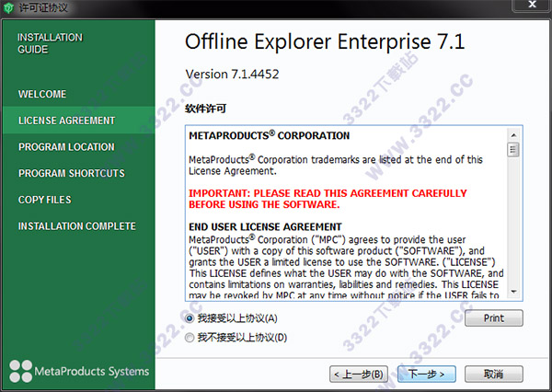Select PROGRAM SHORTCUTS step in the sidebar
This screenshot has height=392, width=552.
click(x=72, y=173)
